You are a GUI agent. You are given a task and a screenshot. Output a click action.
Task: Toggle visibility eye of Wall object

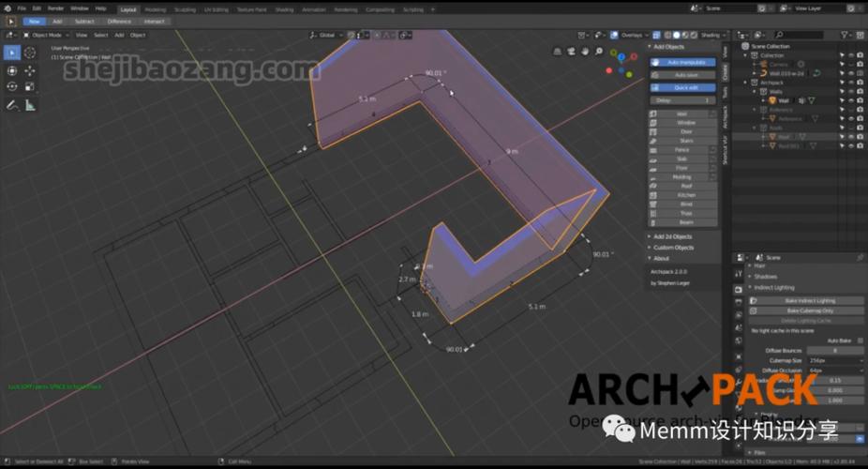851,100
